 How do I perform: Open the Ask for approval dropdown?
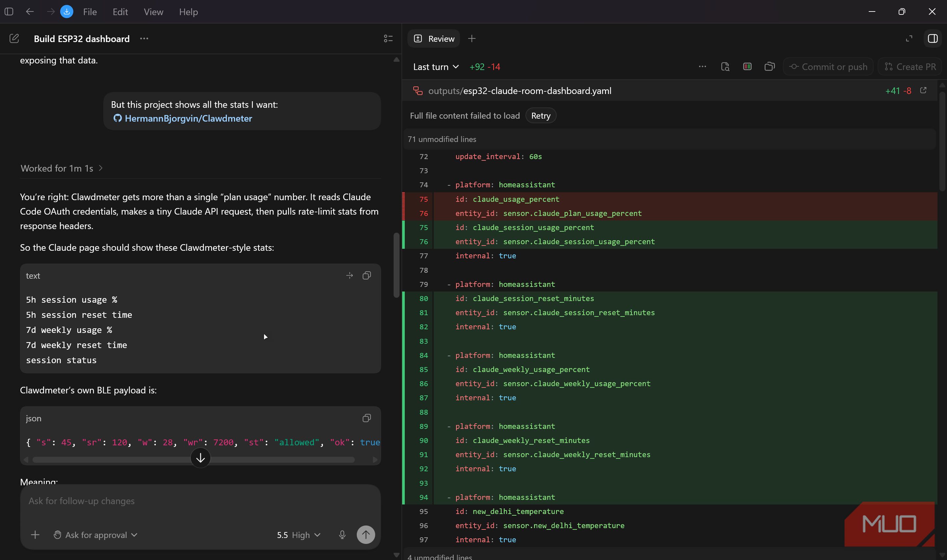click(x=95, y=535)
